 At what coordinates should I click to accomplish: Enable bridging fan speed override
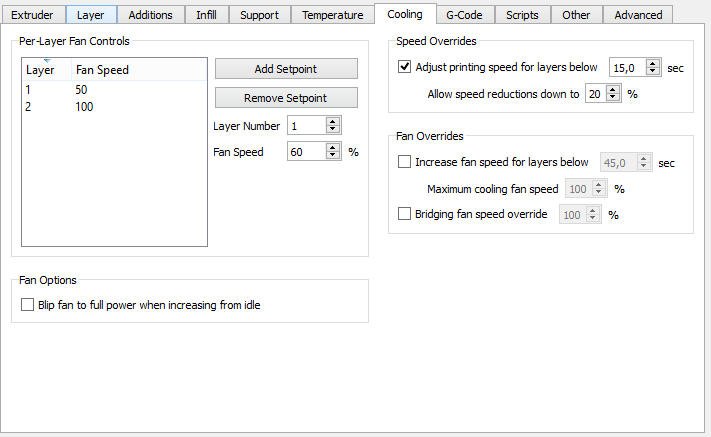pyautogui.click(x=405, y=213)
